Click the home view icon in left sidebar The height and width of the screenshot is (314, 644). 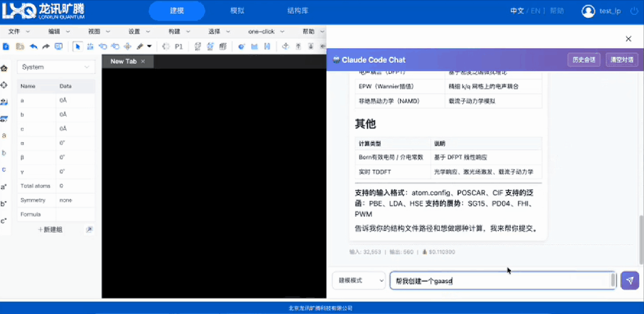coord(4,68)
